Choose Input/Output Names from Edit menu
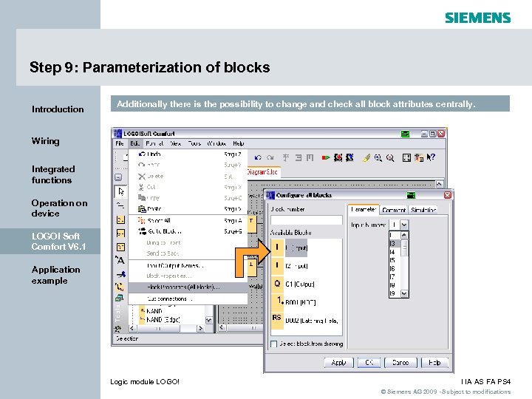Viewport: 532px width, 399px height. pos(188,266)
